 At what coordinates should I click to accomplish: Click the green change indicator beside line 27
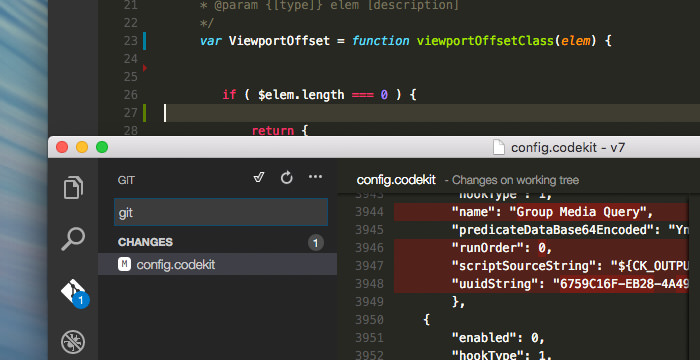click(x=145, y=113)
